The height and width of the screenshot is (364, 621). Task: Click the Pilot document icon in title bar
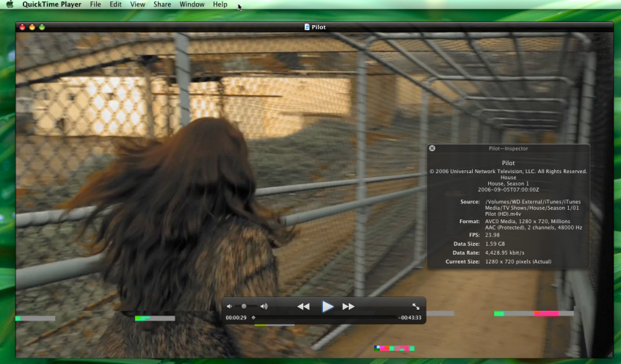coord(307,27)
